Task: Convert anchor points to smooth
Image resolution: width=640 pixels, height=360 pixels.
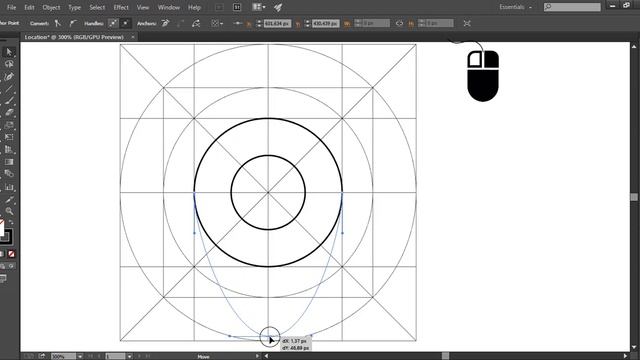Action: 73,24
